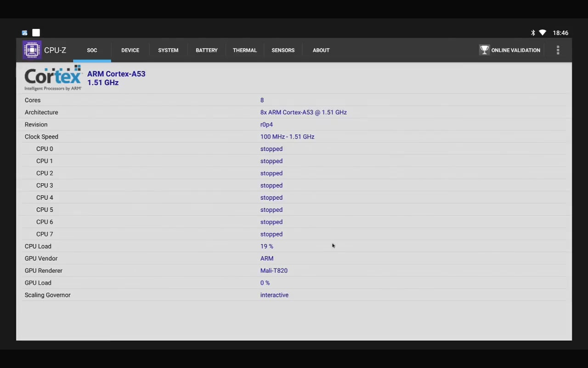Click the ONLINE VALIDATION button
This screenshot has width=588, height=368.
510,50
